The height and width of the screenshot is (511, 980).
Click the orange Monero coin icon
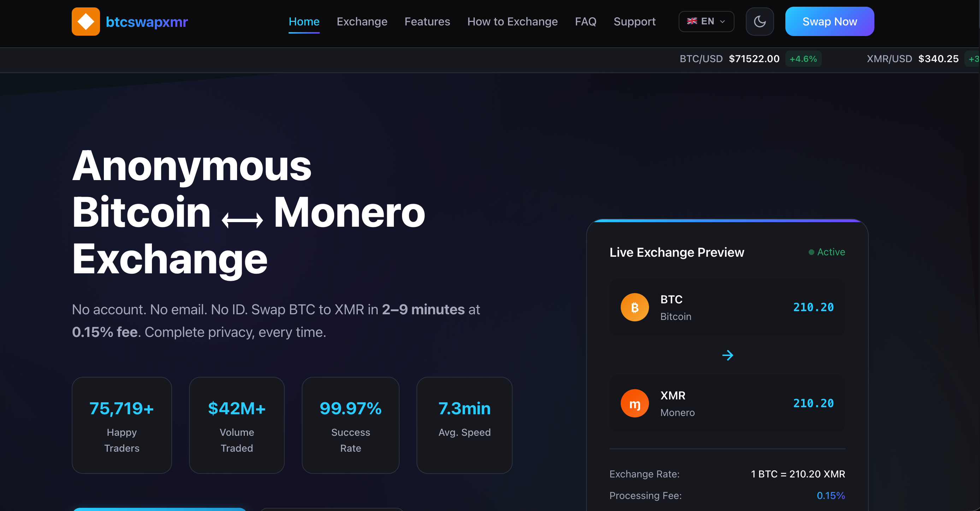634,403
